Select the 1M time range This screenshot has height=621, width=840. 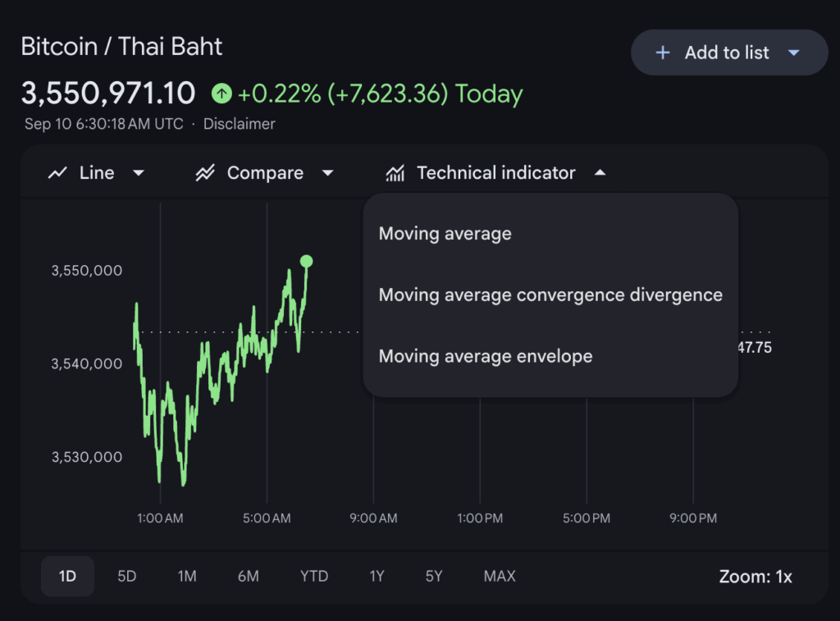coord(187,576)
